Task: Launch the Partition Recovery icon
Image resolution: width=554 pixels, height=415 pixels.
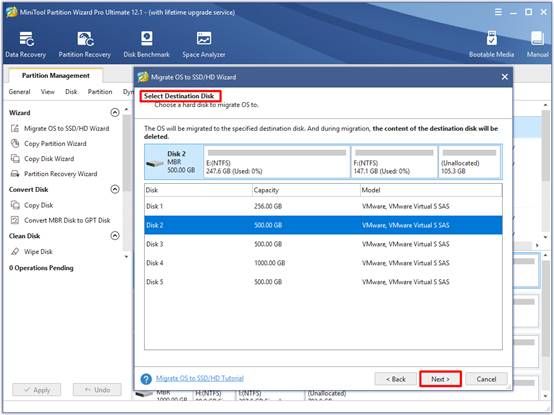Action: [85, 39]
